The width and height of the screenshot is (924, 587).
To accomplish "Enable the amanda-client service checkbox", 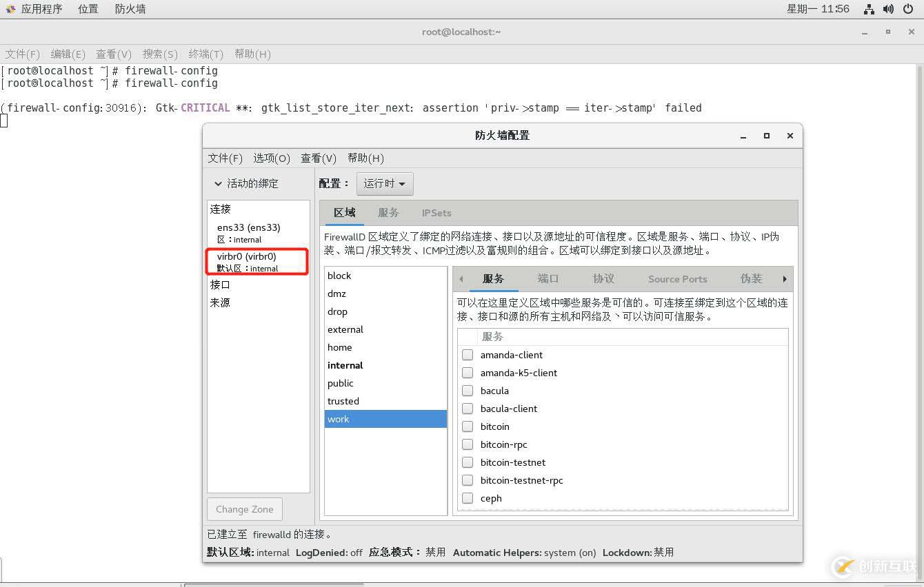I will pyautogui.click(x=468, y=355).
